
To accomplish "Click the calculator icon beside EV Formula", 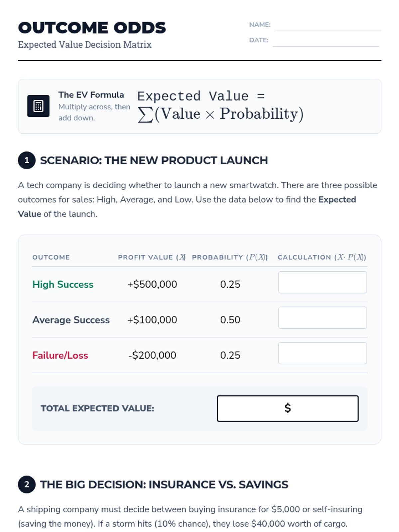I will (38, 106).
